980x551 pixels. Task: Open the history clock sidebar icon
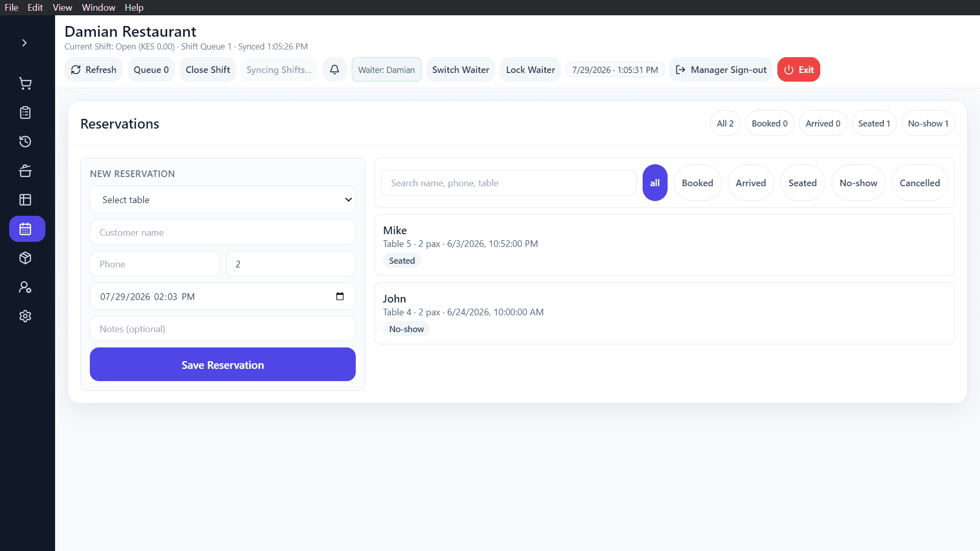coord(25,142)
